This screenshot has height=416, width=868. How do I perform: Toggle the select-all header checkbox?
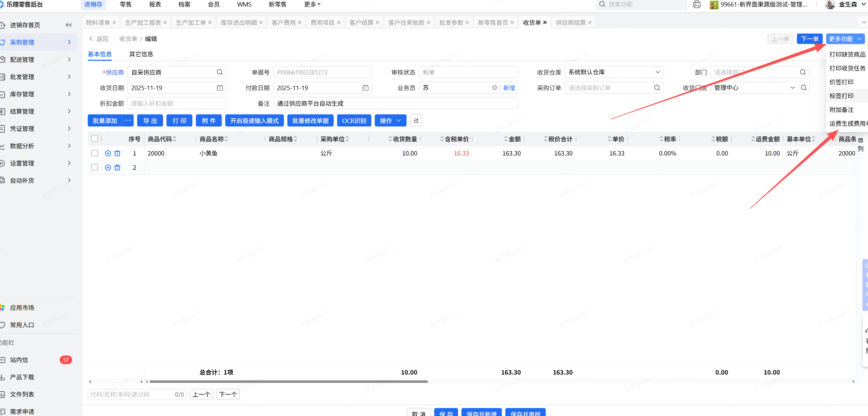click(95, 139)
